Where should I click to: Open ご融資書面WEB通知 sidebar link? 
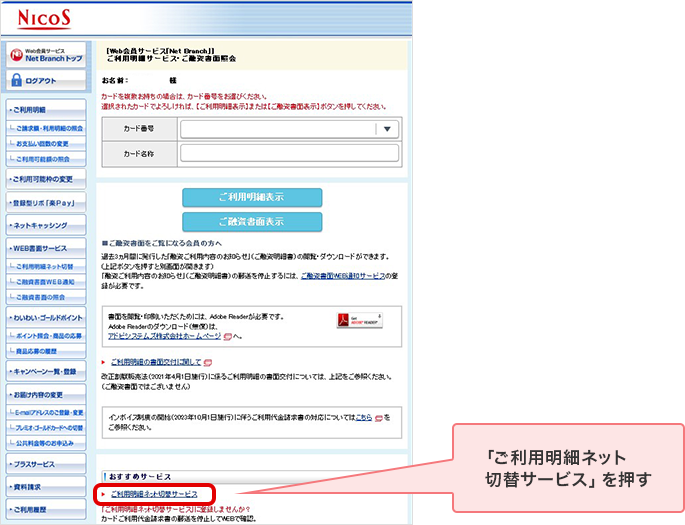pyautogui.click(x=46, y=282)
